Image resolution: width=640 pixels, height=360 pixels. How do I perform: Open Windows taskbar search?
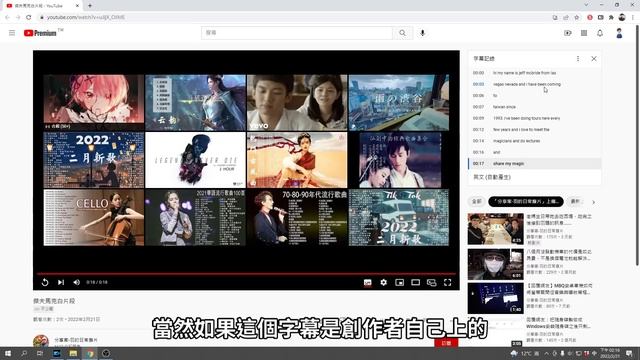[x=24, y=353]
